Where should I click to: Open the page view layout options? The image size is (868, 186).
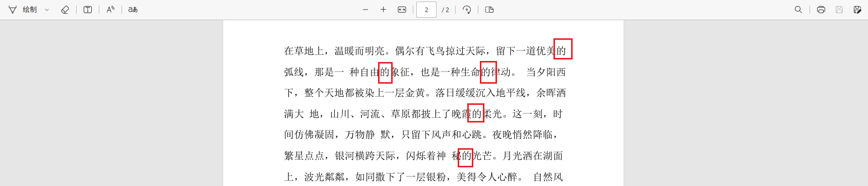click(x=489, y=10)
